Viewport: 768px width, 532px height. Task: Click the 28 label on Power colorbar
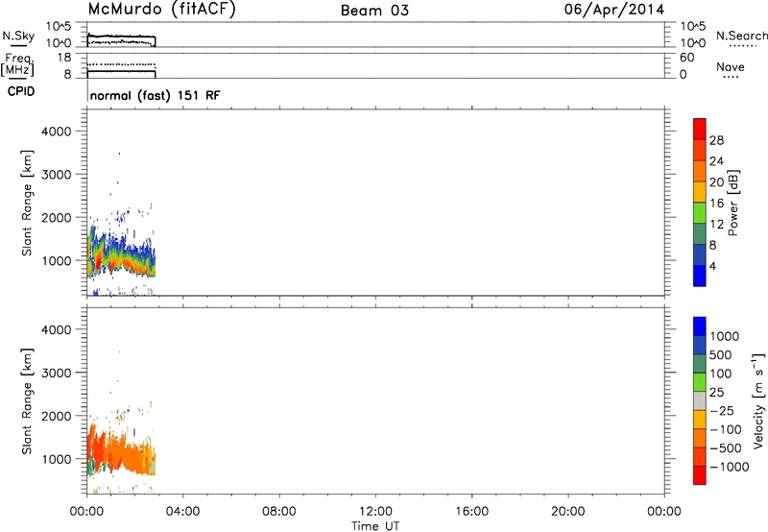(716, 140)
